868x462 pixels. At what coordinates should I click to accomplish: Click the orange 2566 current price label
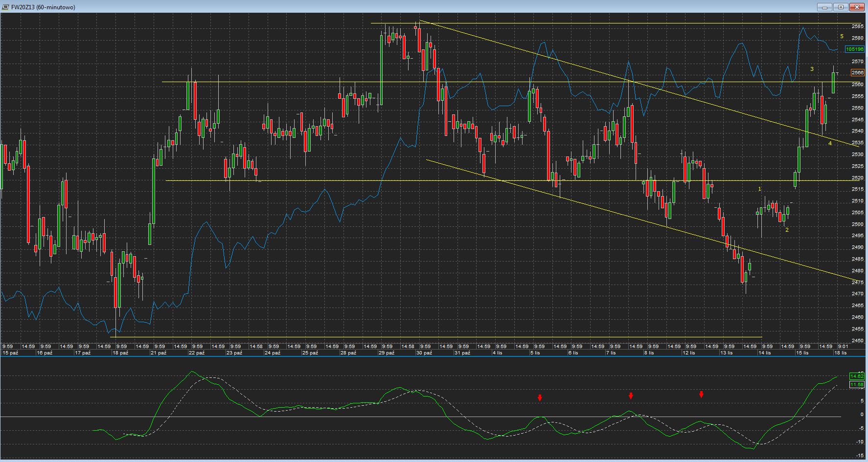857,73
